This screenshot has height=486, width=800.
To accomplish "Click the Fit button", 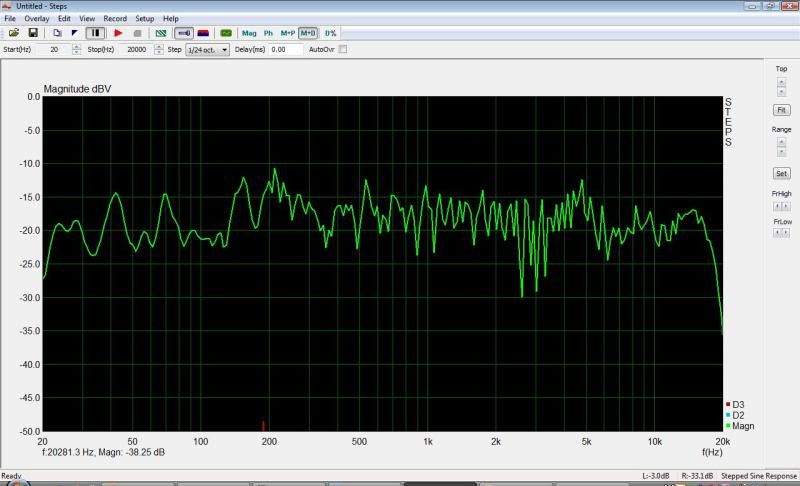I will 781,109.
